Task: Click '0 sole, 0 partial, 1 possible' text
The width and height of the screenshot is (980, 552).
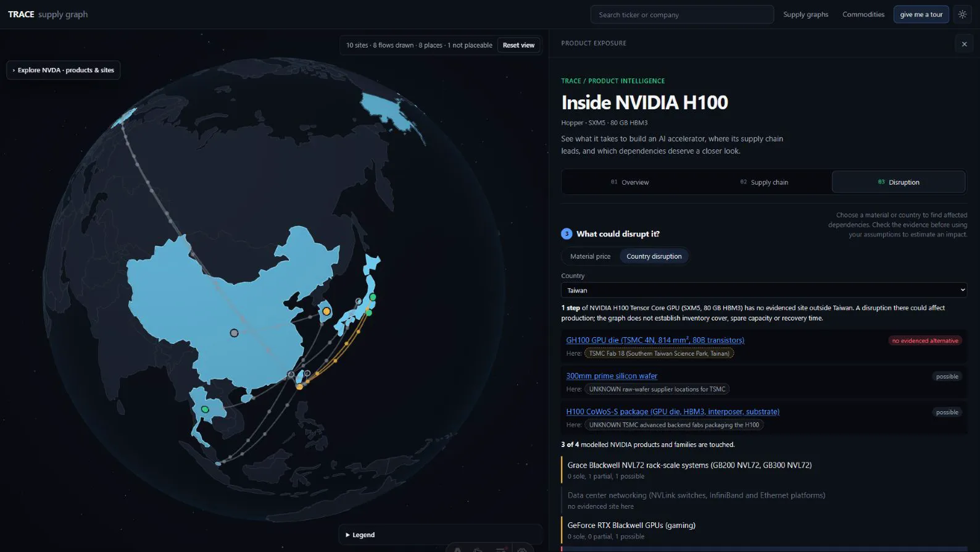Action: tap(606, 537)
